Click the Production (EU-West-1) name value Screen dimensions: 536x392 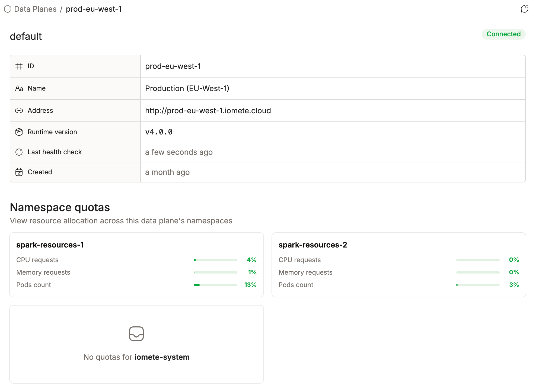coord(187,88)
